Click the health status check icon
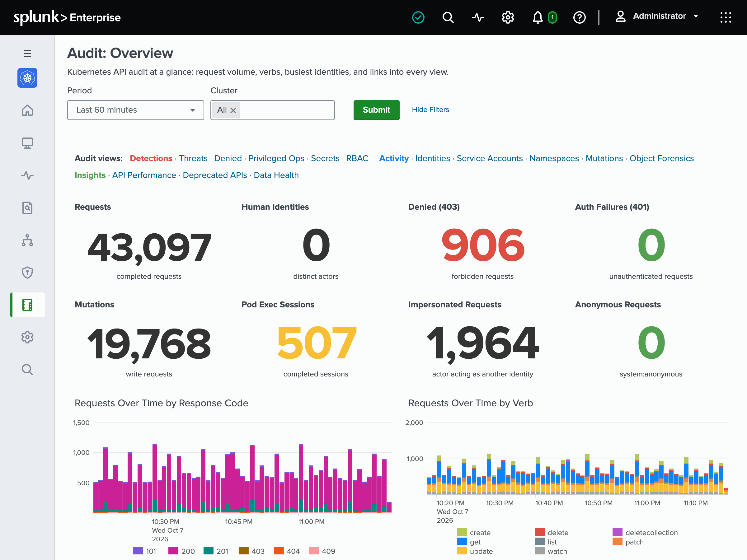The width and height of the screenshot is (747, 560). click(418, 17)
